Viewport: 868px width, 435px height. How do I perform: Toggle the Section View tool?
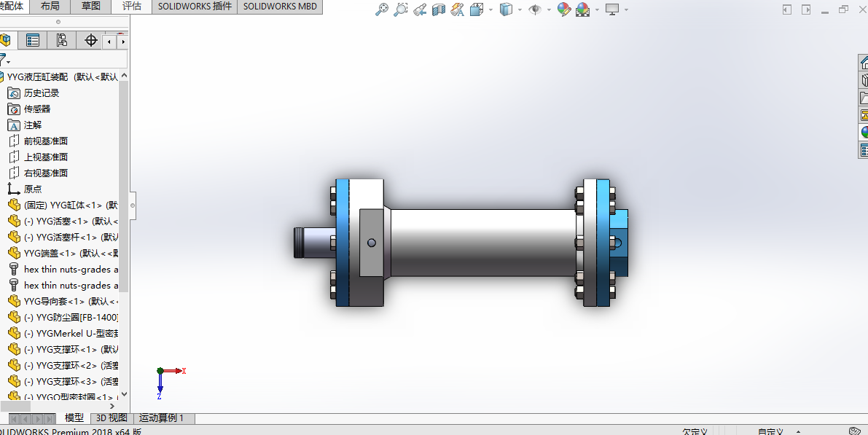point(438,9)
